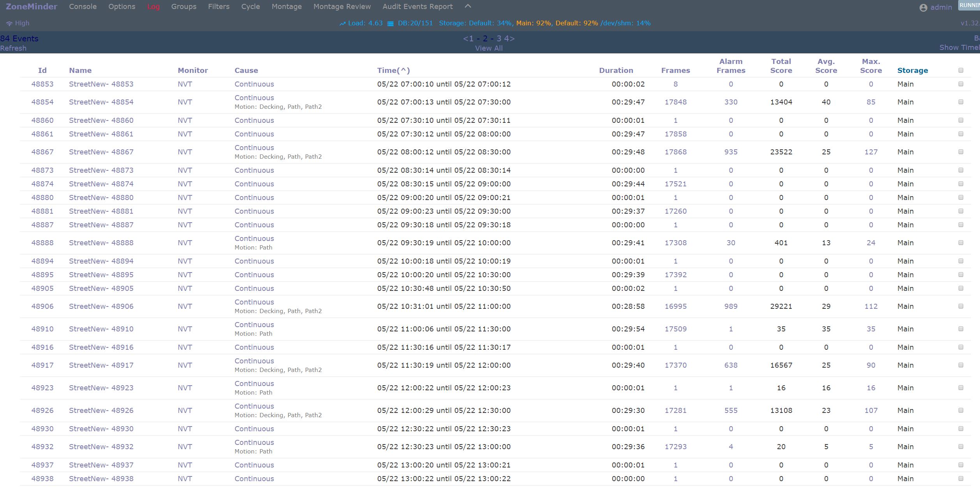Click the admin user avatar icon

pos(923,7)
